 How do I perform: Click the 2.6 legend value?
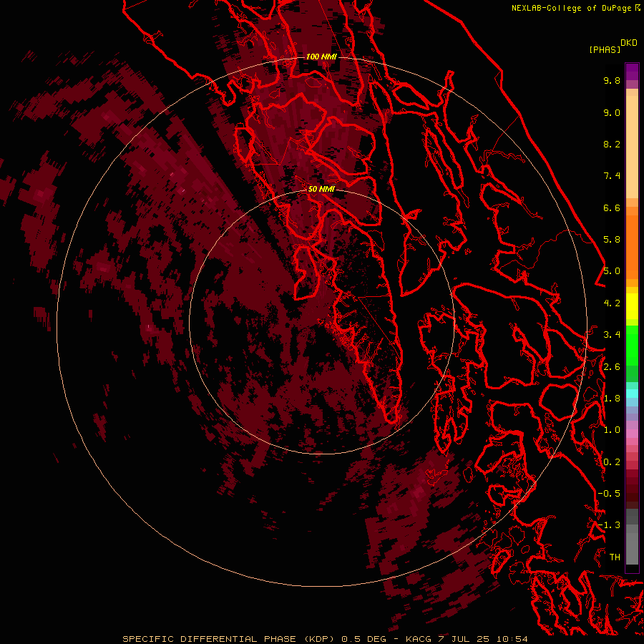(x=612, y=367)
